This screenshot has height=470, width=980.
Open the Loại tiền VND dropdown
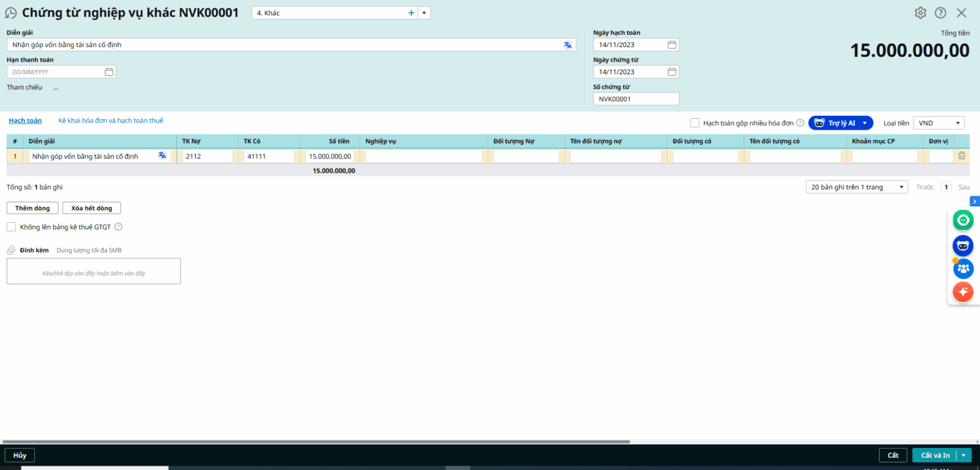tap(938, 123)
